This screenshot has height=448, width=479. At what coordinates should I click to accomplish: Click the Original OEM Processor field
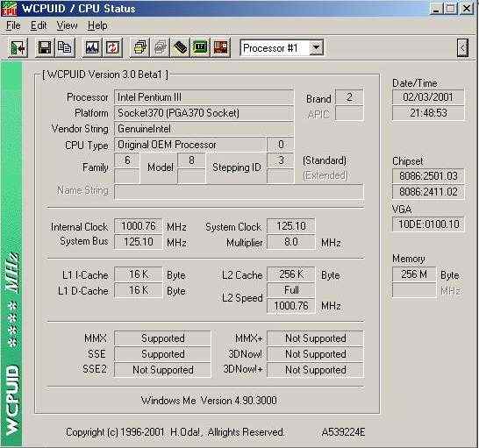(x=189, y=145)
